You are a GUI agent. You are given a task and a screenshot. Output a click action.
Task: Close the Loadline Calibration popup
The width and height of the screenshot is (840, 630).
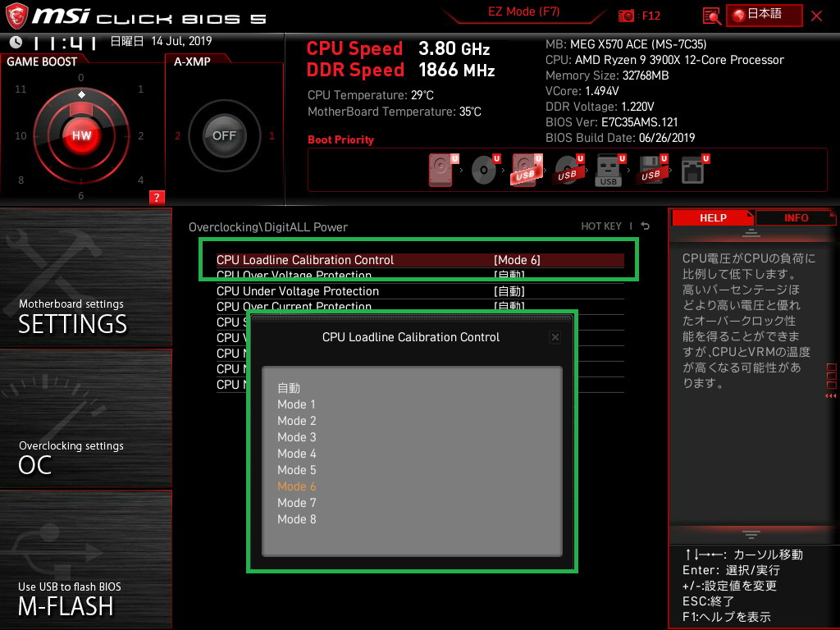click(555, 337)
